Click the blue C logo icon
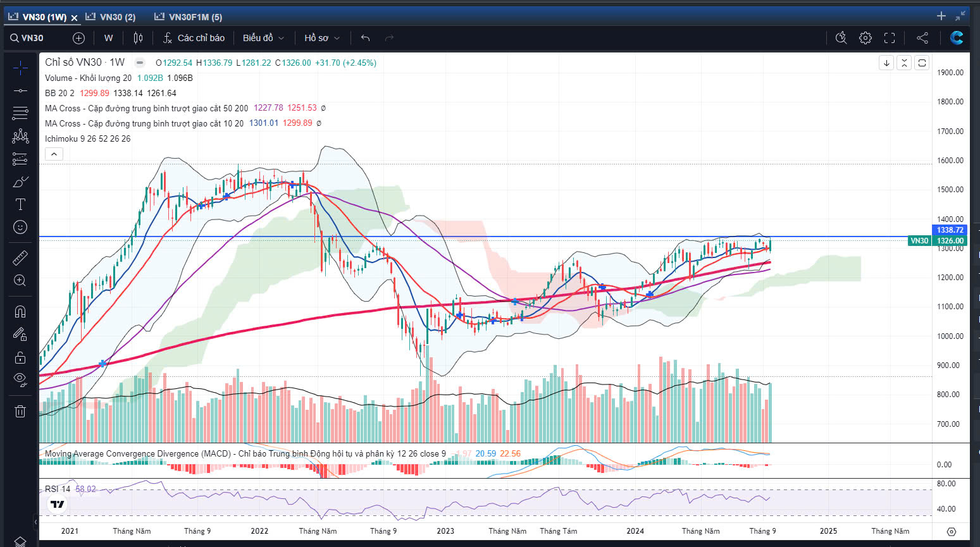The width and height of the screenshot is (980, 547). point(957,38)
